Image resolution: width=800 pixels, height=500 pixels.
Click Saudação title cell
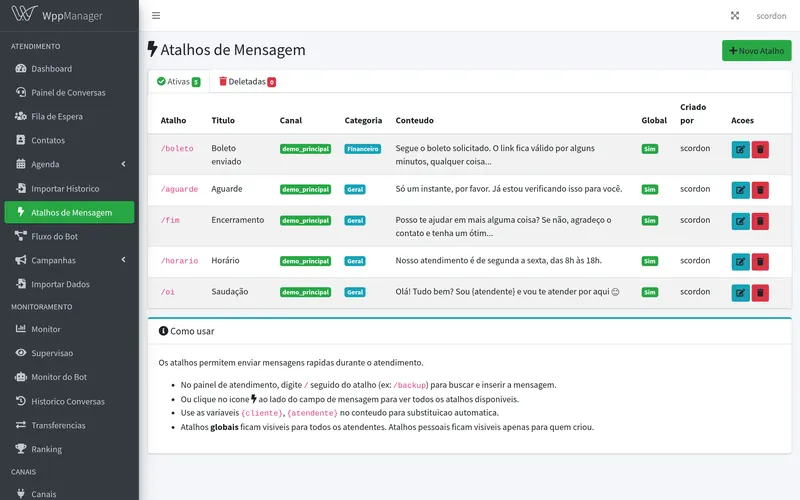coord(230,292)
